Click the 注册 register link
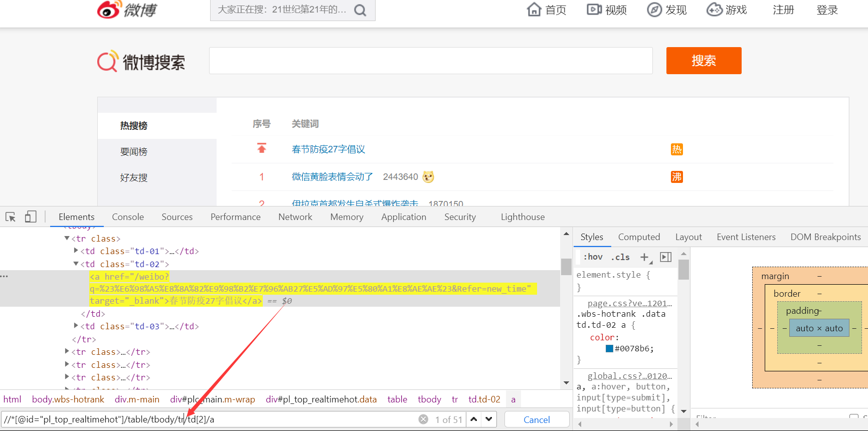The image size is (868, 431). click(x=783, y=10)
